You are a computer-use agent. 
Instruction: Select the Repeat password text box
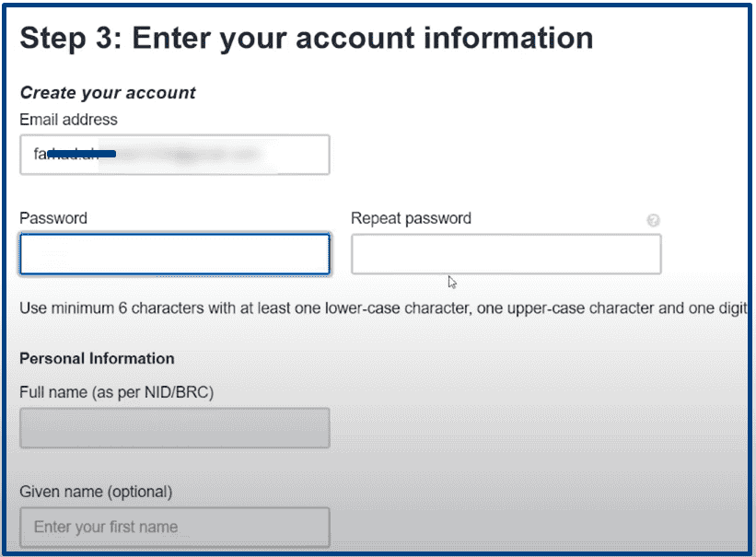coord(506,254)
